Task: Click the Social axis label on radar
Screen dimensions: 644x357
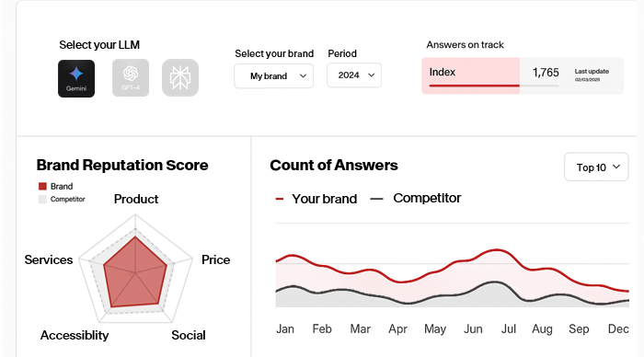Action: (x=189, y=335)
